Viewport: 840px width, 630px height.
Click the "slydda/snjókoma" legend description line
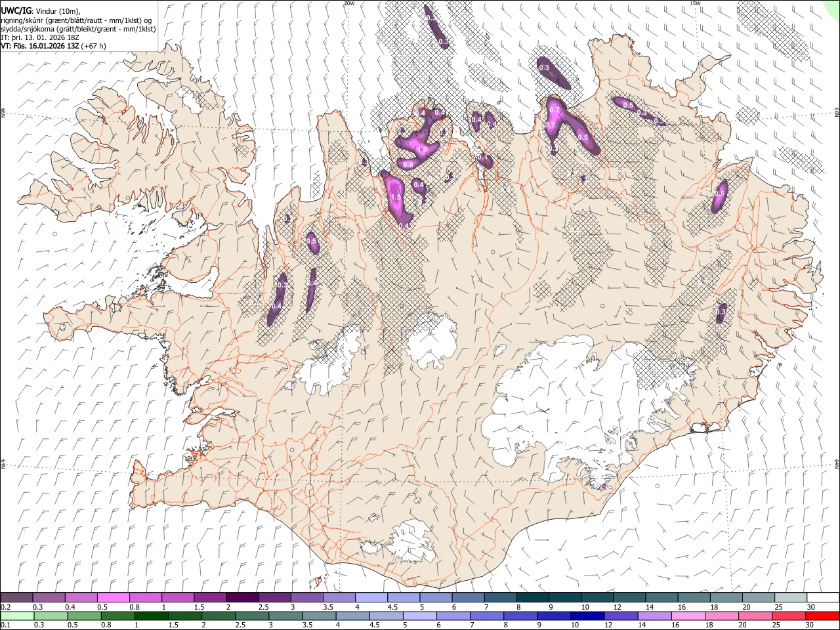[x=78, y=29]
